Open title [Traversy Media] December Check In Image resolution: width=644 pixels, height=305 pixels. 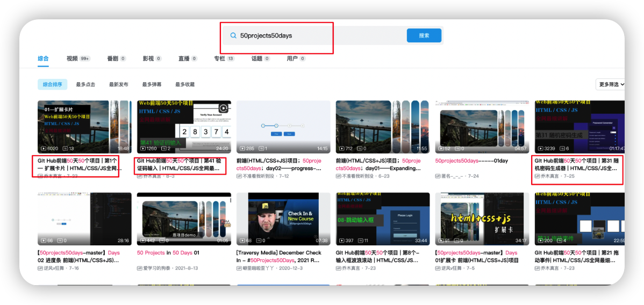279,257
